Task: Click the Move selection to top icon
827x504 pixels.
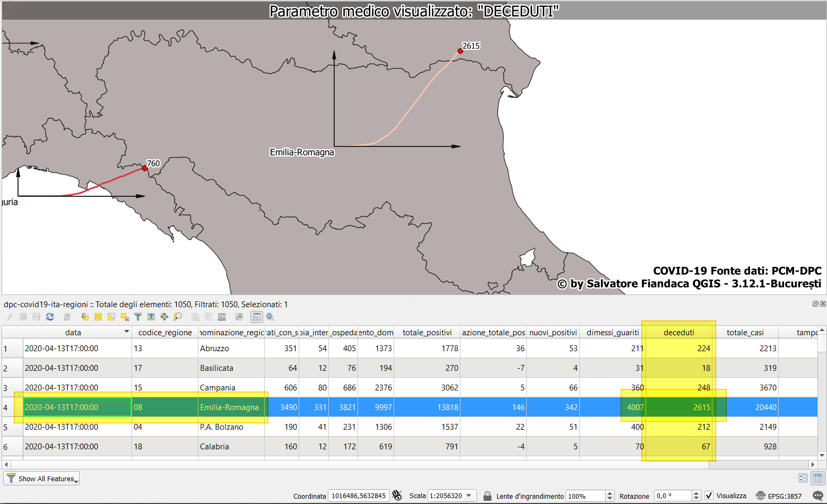Action: click(151, 317)
